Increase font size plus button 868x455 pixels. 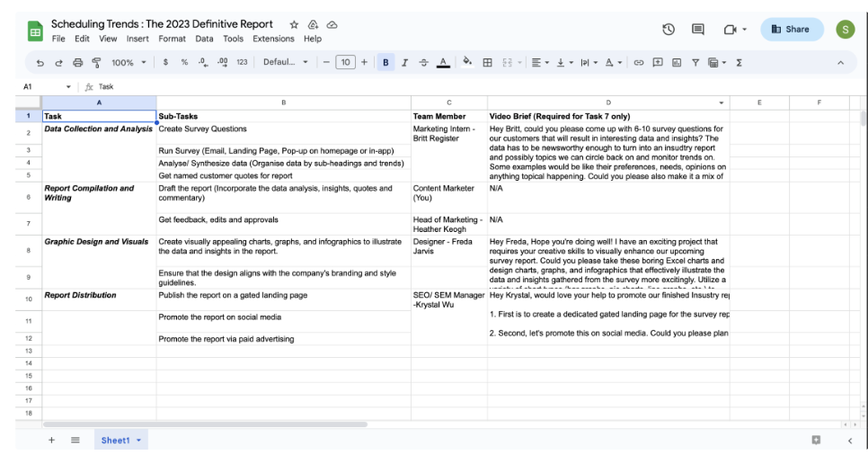364,63
